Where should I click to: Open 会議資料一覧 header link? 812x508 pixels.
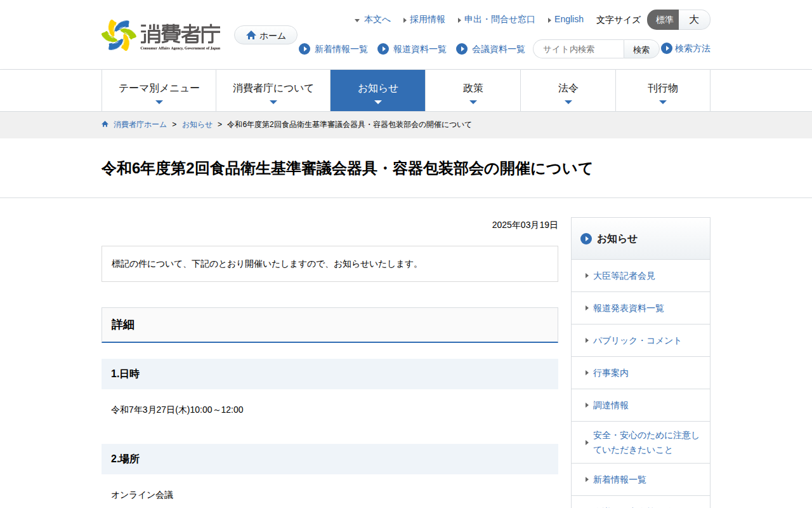tap(499, 49)
